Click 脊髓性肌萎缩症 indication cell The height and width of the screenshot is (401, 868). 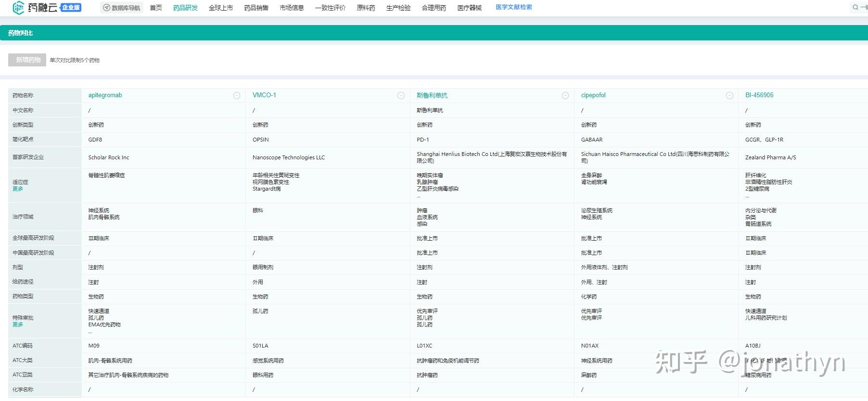(106, 175)
